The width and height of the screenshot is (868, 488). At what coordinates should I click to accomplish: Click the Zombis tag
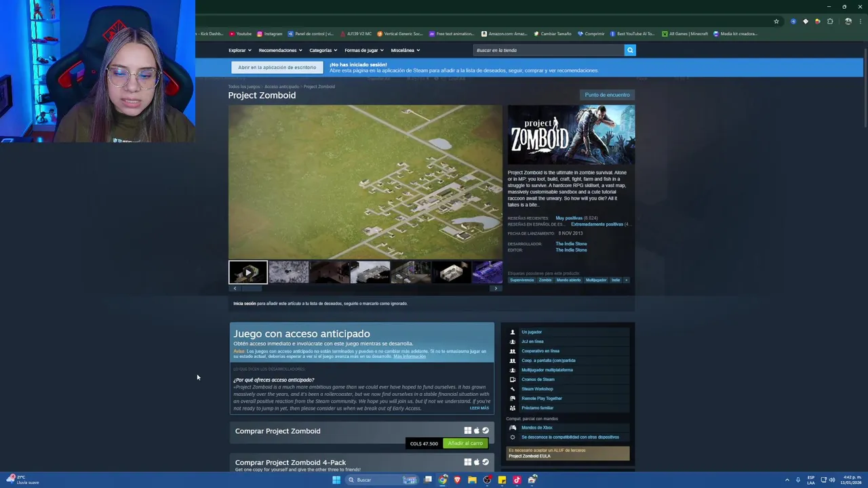(x=545, y=280)
